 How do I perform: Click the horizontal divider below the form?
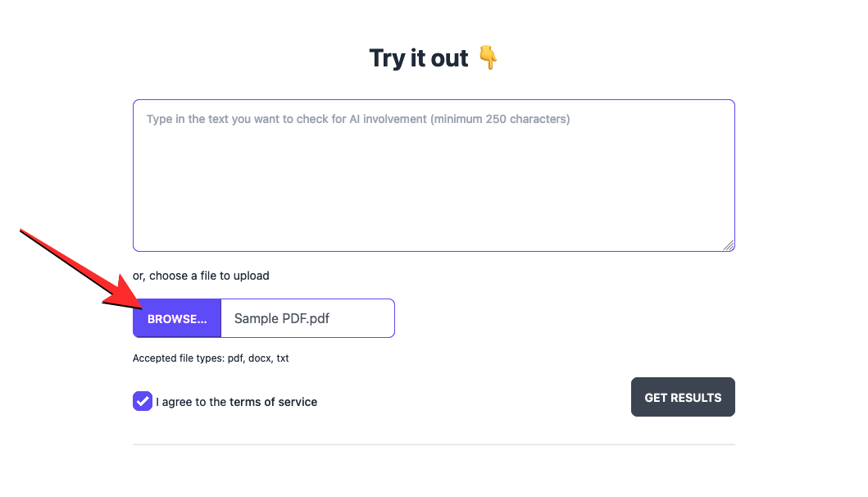click(434, 445)
